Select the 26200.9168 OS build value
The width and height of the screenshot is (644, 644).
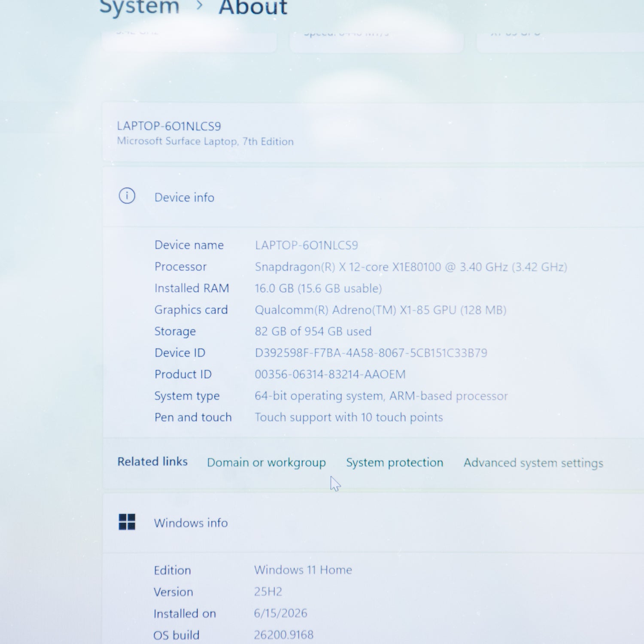[x=283, y=635]
